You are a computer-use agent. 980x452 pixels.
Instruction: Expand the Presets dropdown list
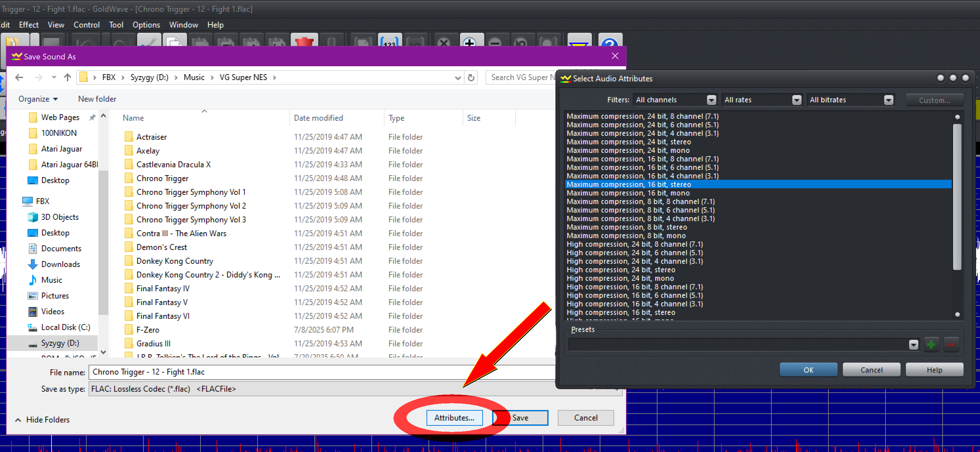pyautogui.click(x=913, y=345)
